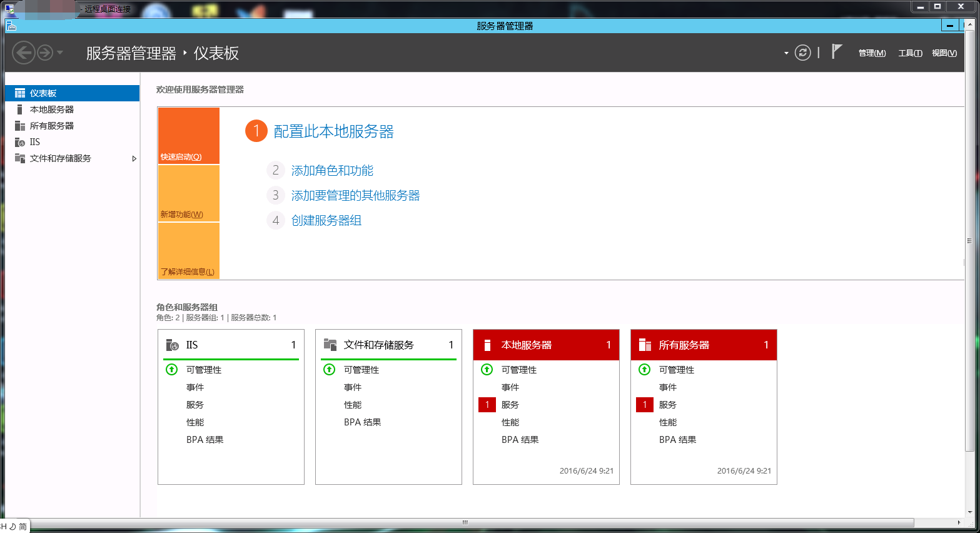The height and width of the screenshot is (533, 980).
Task: Open BPA 结果 in 所有服务器 tile
Action: point(678,440)
